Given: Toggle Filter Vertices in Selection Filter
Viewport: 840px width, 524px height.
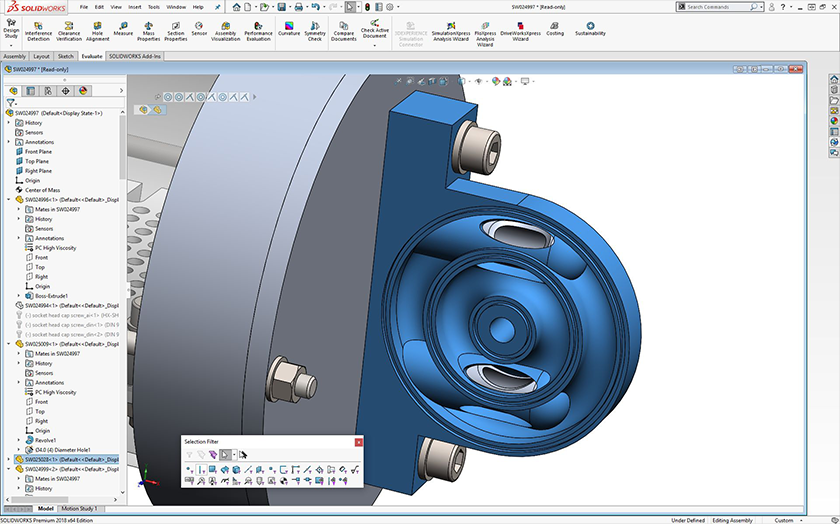Looking at the screenshot, I should [x=189, y=469].
